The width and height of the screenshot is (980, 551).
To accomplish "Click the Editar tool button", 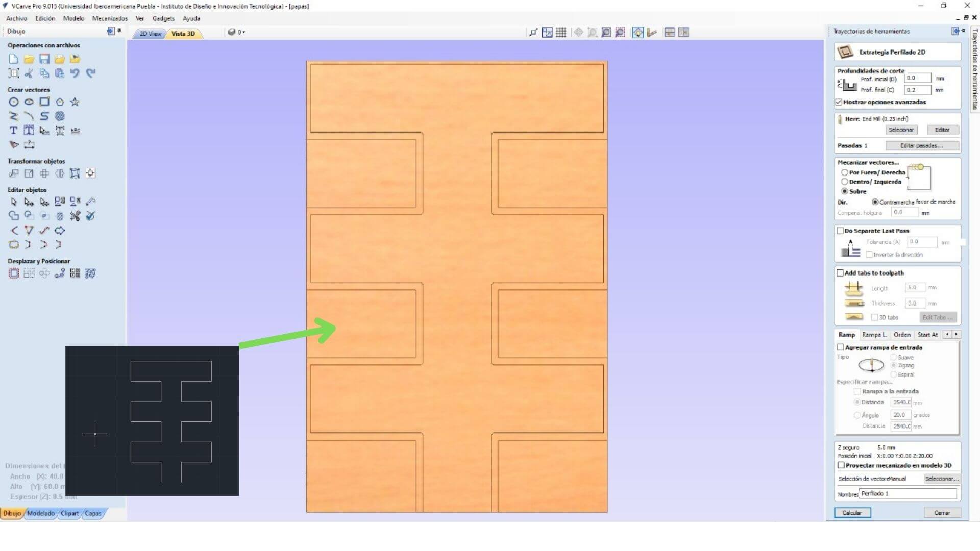I will (x=942, y=130).
